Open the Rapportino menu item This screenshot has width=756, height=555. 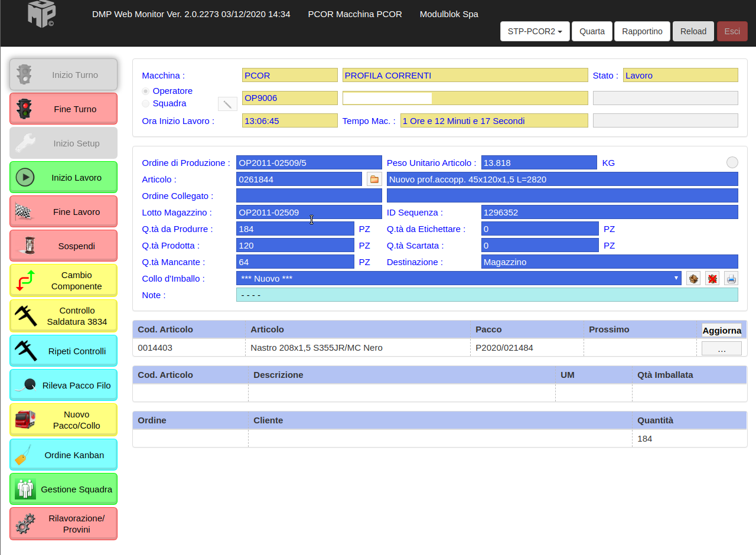point(642,31)
